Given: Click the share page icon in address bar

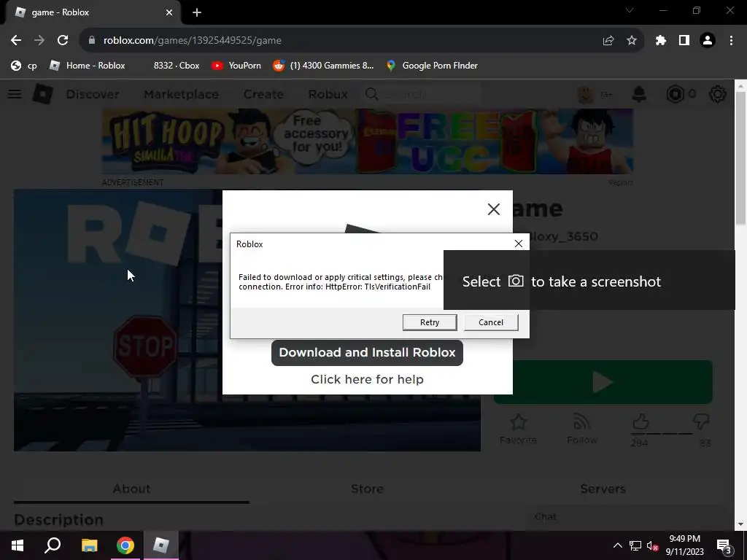Looking at the screenshot, I should point(608,41).
